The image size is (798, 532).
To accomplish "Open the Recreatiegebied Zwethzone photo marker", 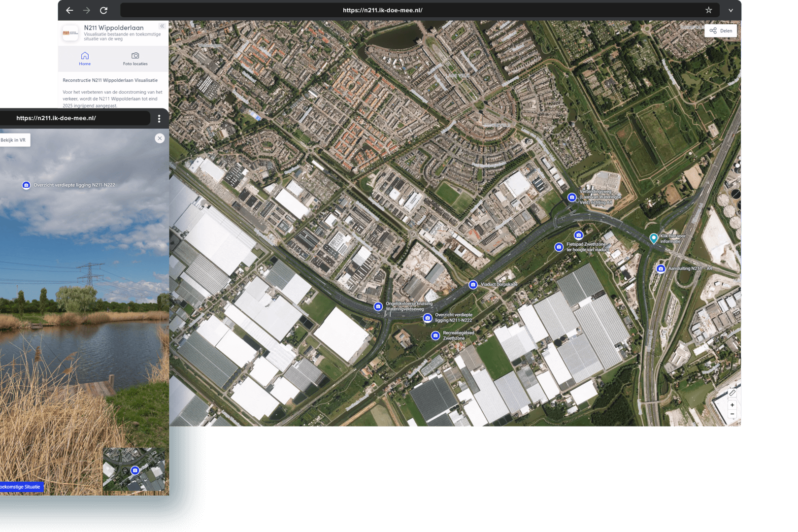I will (435, 335).
